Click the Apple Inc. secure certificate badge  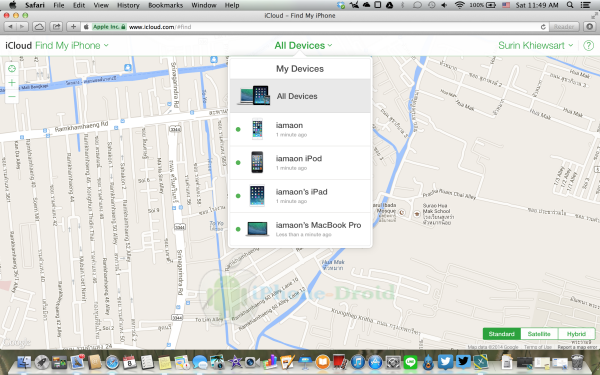[109, 27]
